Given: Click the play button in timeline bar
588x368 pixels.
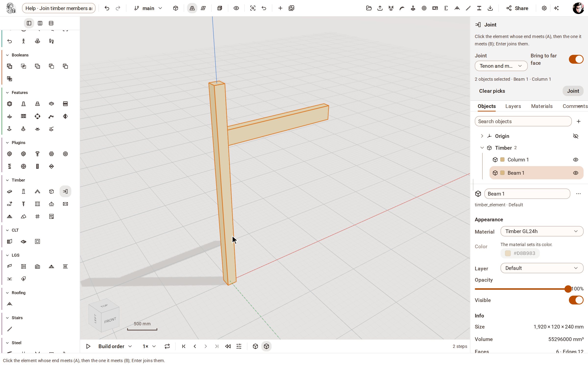Looking at the screenshot, I should (x=88, y=346).
